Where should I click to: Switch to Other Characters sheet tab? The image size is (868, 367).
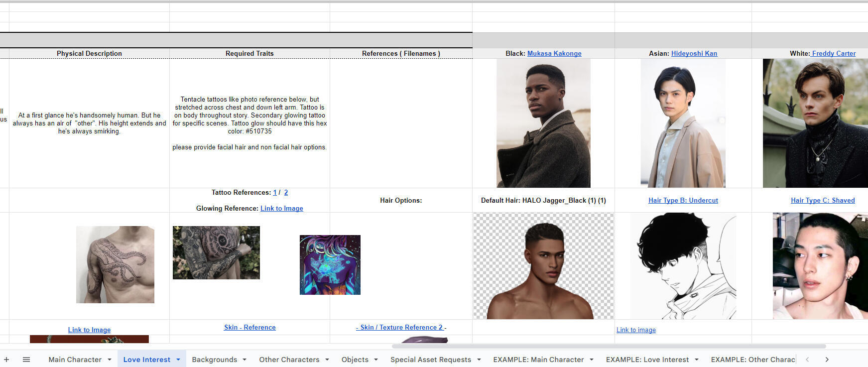(289, 360)
